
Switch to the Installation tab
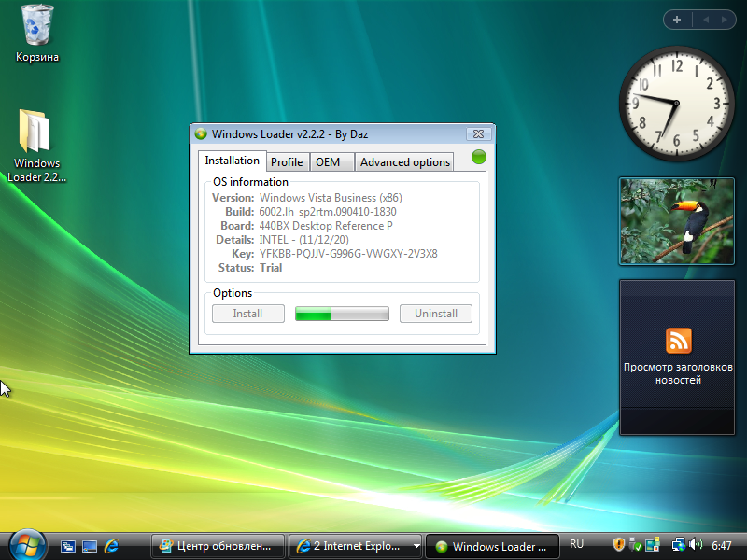(x=232, y=161)
